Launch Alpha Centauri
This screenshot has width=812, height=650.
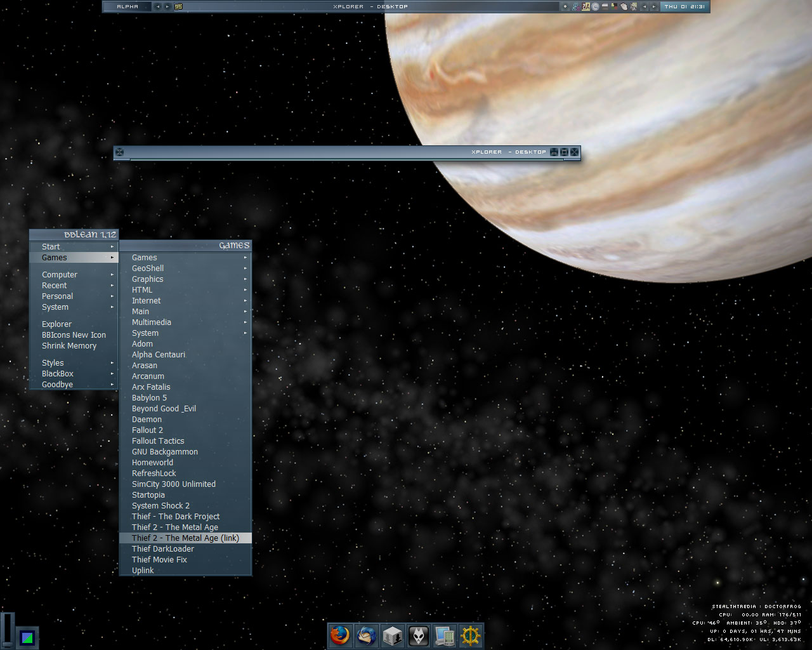186,355
